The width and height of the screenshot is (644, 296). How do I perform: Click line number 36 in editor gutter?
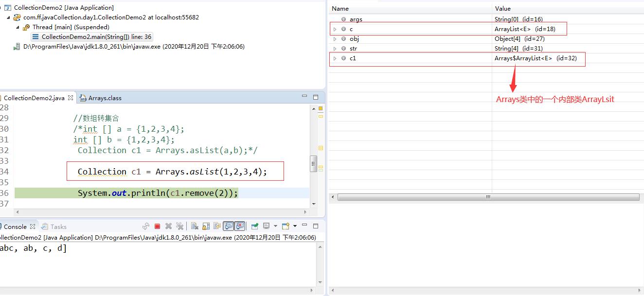click(4, 193)
